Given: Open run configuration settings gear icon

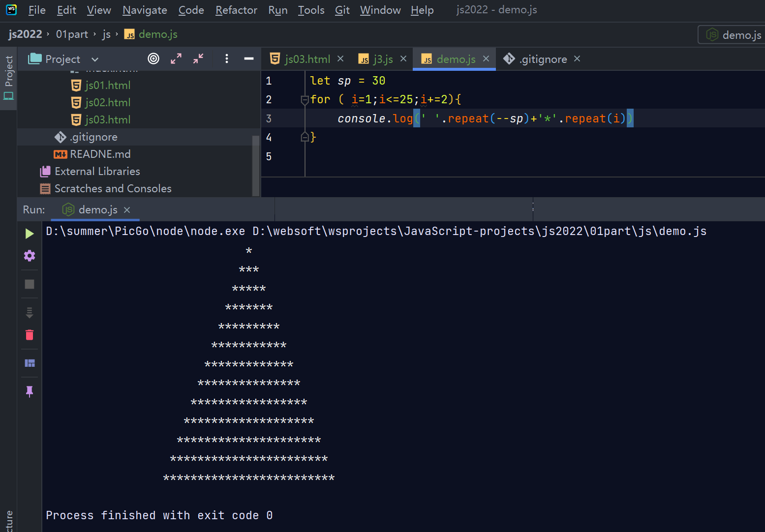Looking at the screenshot, I should [x=30, y=256].
